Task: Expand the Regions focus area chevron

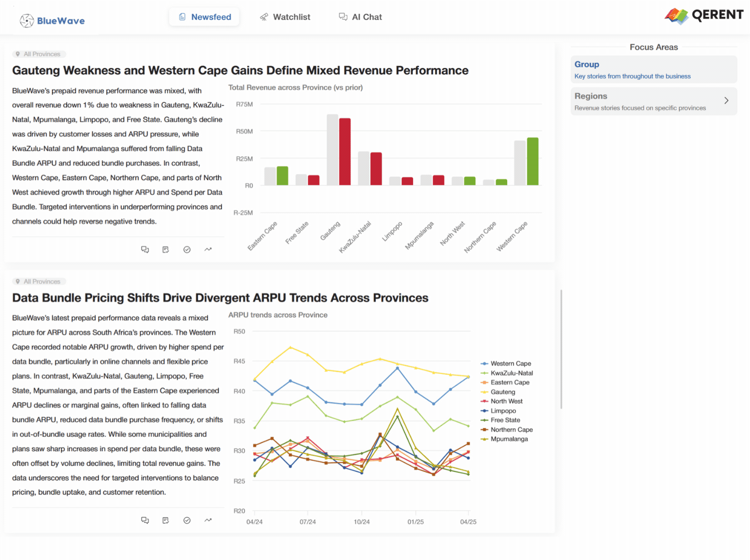Action: (x=726, y=100)
